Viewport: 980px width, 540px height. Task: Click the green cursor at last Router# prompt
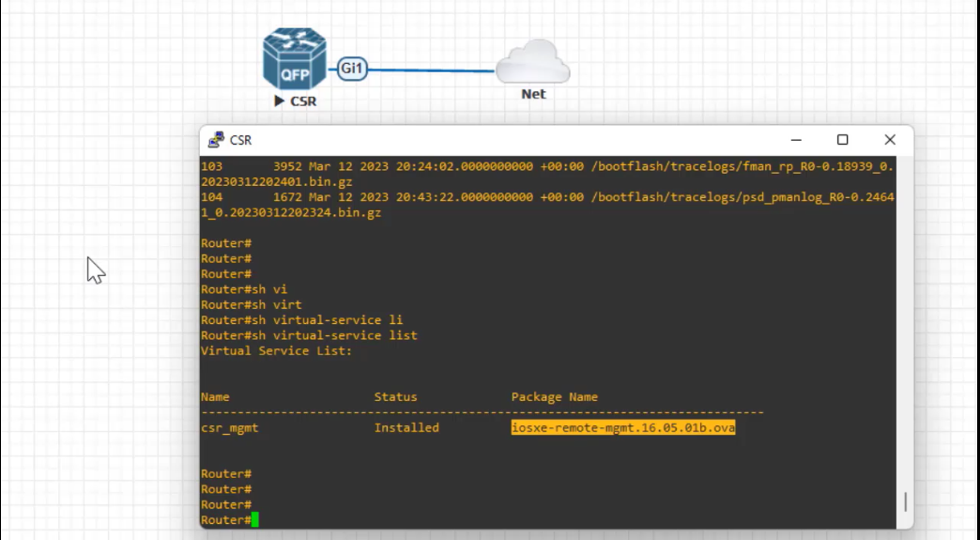pyautogui.click(x=255, y=520)
